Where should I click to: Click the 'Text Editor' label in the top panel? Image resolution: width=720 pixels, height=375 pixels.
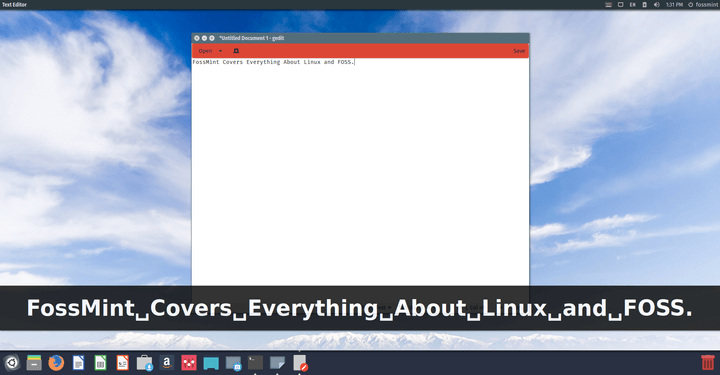click(x=14, y=5)
